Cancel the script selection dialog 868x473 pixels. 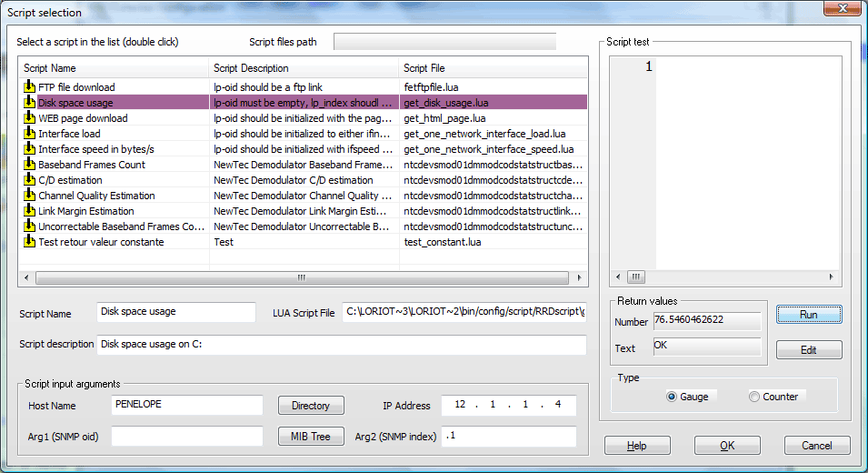pos(817,446)
